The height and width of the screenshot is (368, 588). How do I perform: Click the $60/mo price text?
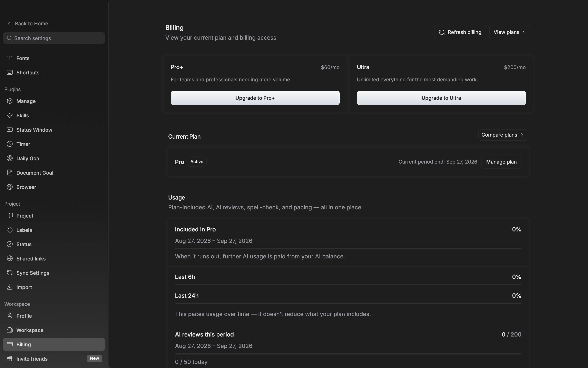pos(330,67)
